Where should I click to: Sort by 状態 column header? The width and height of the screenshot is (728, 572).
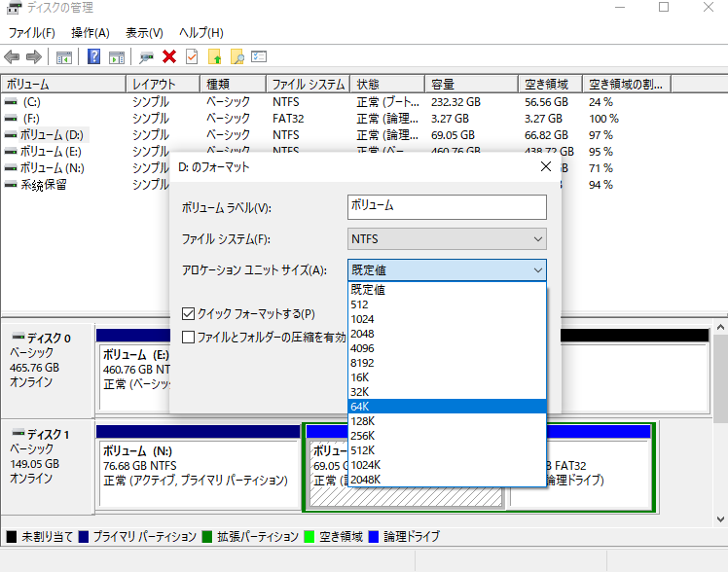pyautogui.click(x=387, y=85)
